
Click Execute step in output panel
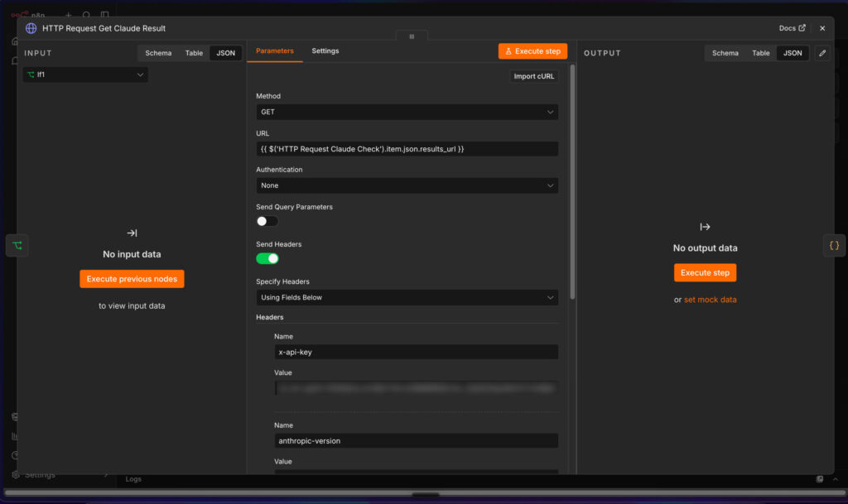tap(705, 273)
